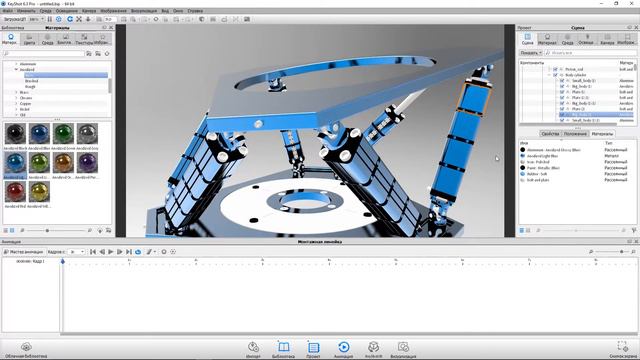Switch to the Colors (Цвета) library tab

[x=29, y=39]
